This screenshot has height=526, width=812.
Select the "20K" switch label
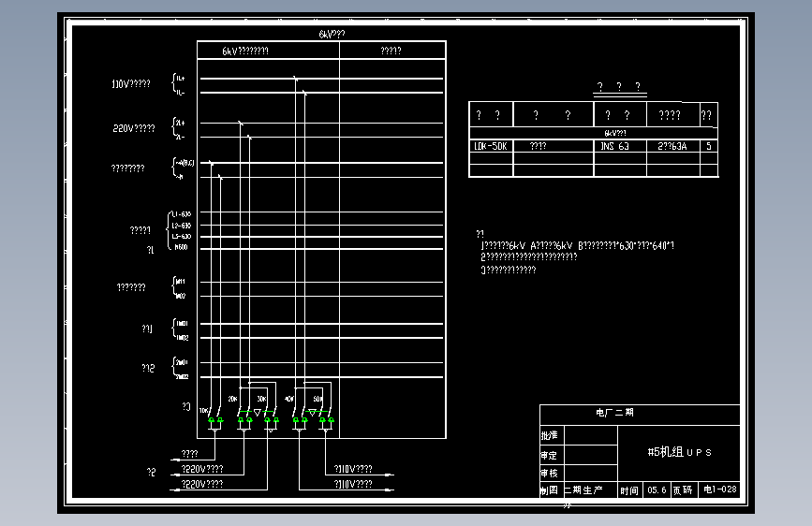tap(232, 399)
